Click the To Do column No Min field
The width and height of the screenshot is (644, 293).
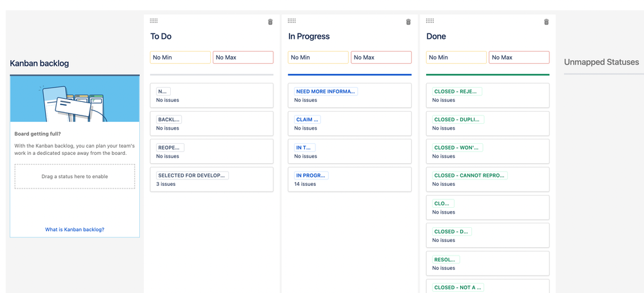(181, 57)
